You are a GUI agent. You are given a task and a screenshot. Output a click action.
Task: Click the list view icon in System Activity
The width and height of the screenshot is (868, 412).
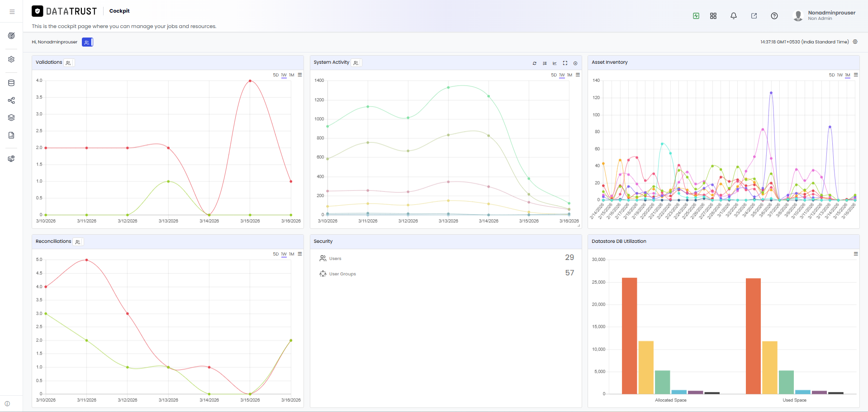tap(545, 63)
